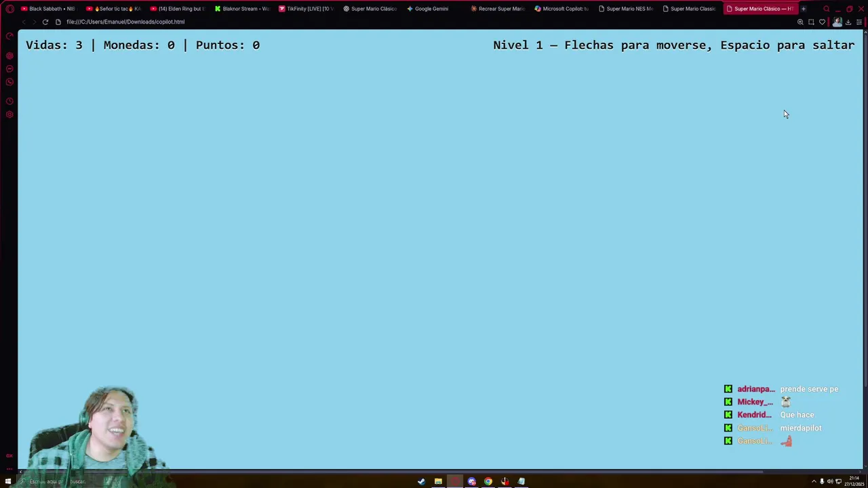The width and height of the screenshot is (868, 488).
Task: Show hidden system tray icons
Action: click(814, 481)
